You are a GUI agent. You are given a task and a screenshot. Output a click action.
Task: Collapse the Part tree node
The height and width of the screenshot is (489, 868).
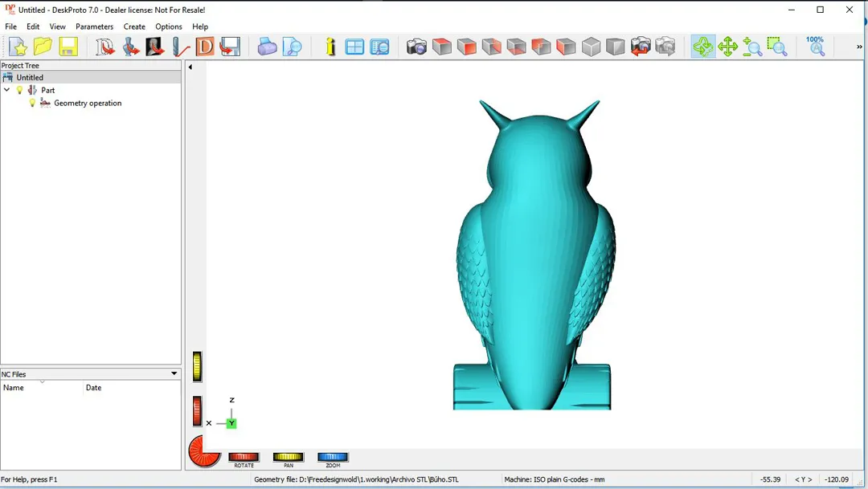point(7,90)
